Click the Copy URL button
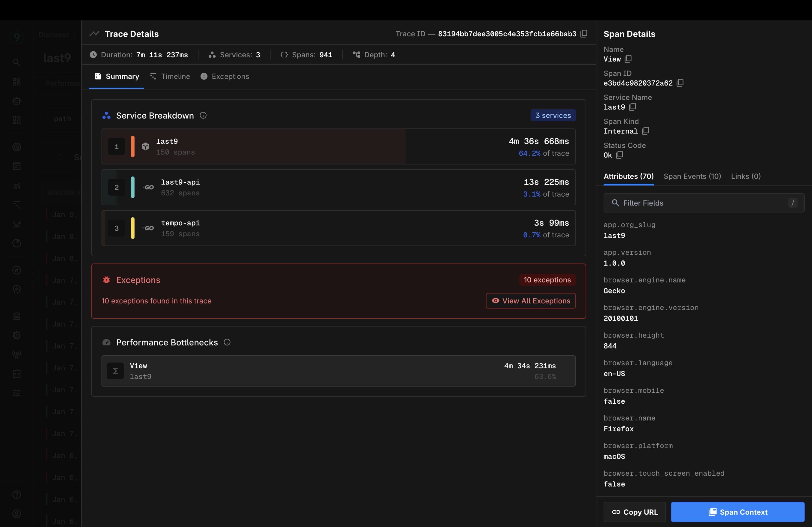 pos(634,512)
